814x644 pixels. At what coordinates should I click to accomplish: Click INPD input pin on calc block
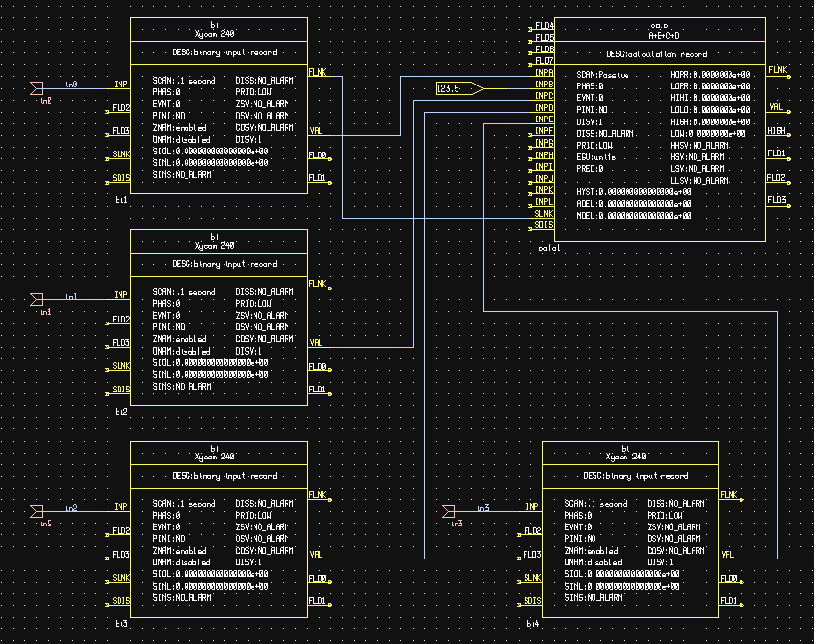[544, 108]
